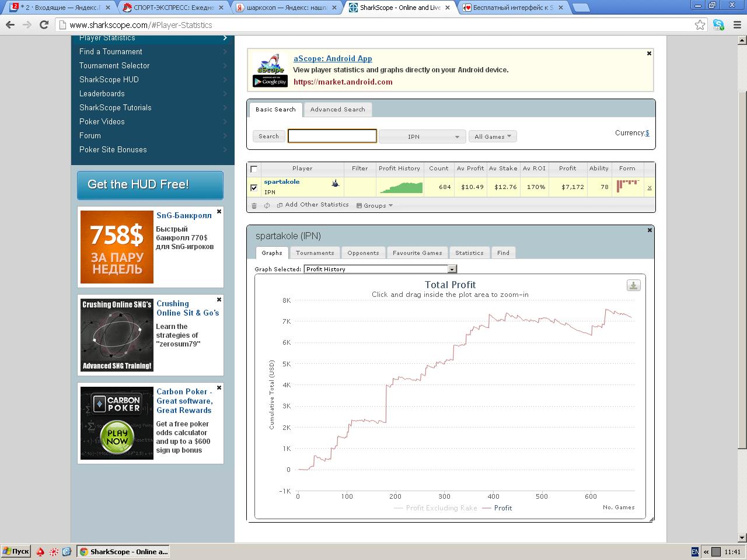Expand the All Games filter dropdown
Screen dimensions: 747x560
click(x=493, y=136)
